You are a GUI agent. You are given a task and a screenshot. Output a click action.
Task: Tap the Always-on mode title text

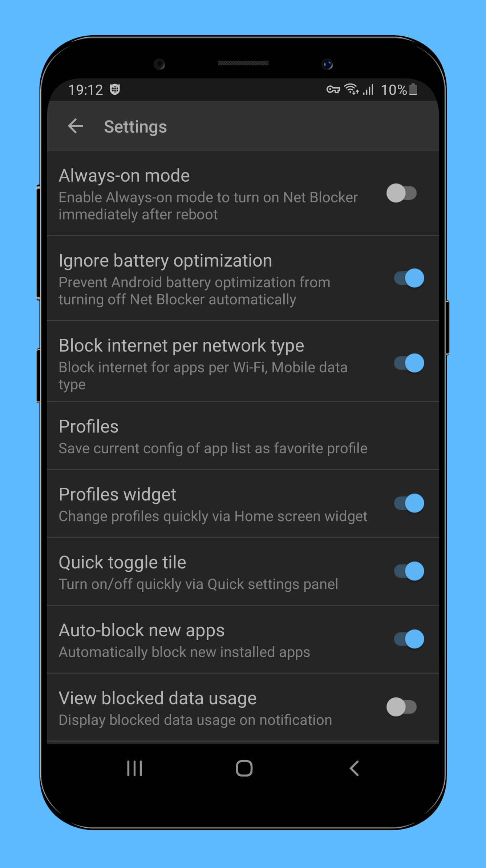[124, 176]
